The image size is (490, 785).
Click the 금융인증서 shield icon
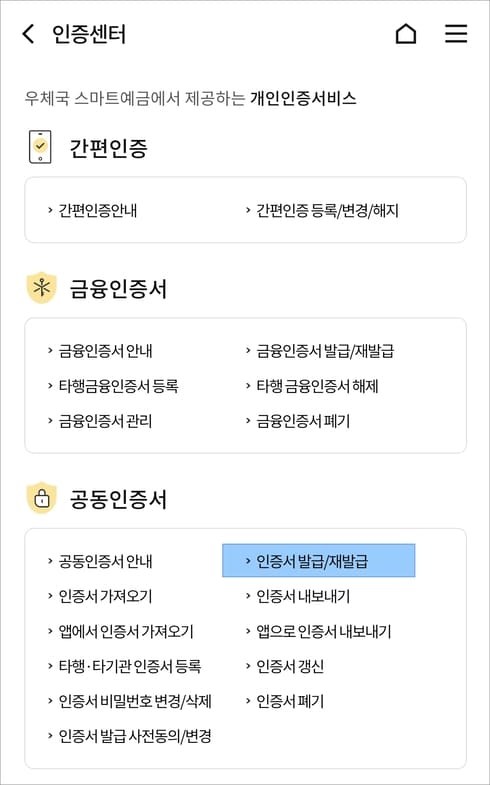click(42, 288)
